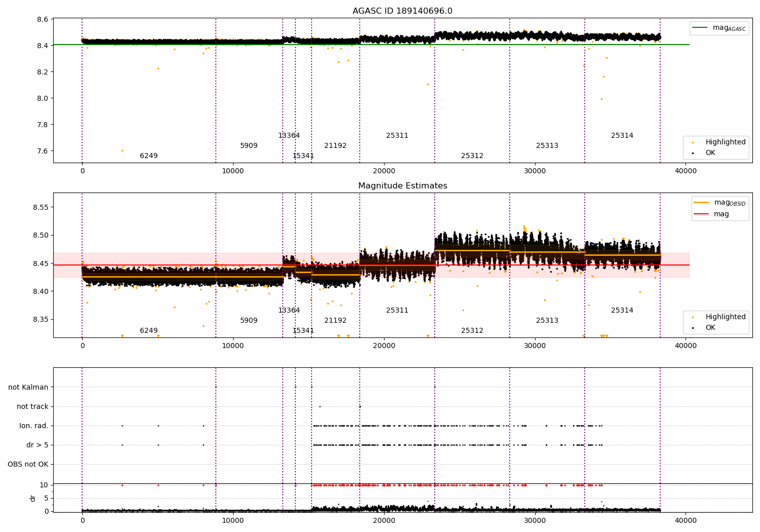
Task: Click the 6249 obsid label in middle plot
Action: coord(149,331)
